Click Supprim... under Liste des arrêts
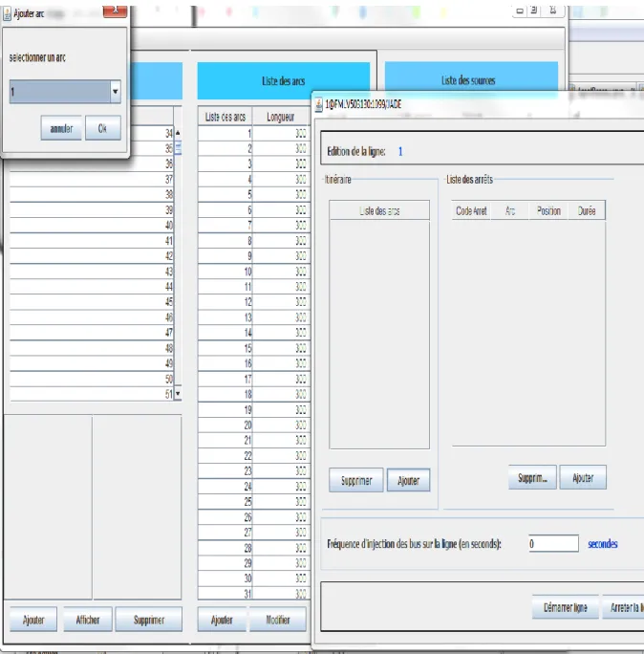644x654 pixels. click(x=532, y=477)
